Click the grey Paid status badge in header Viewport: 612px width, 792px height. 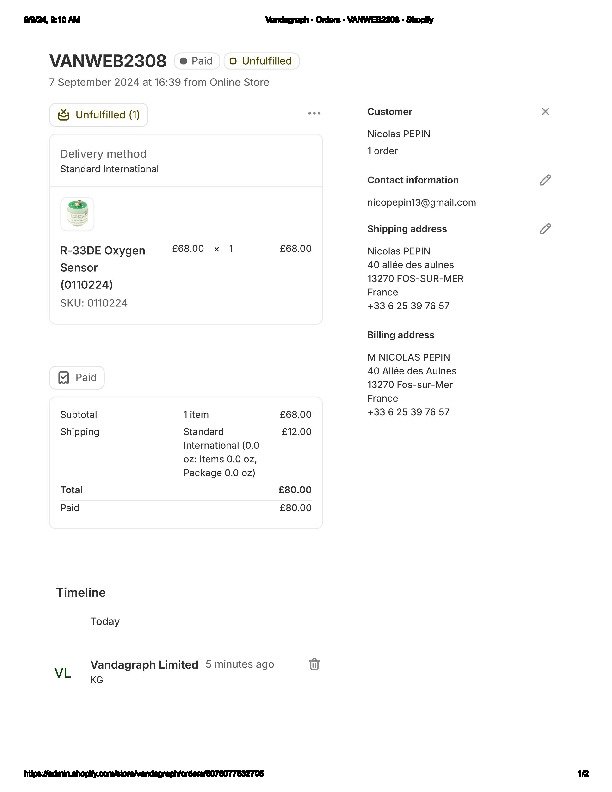[x=197, y=61]
